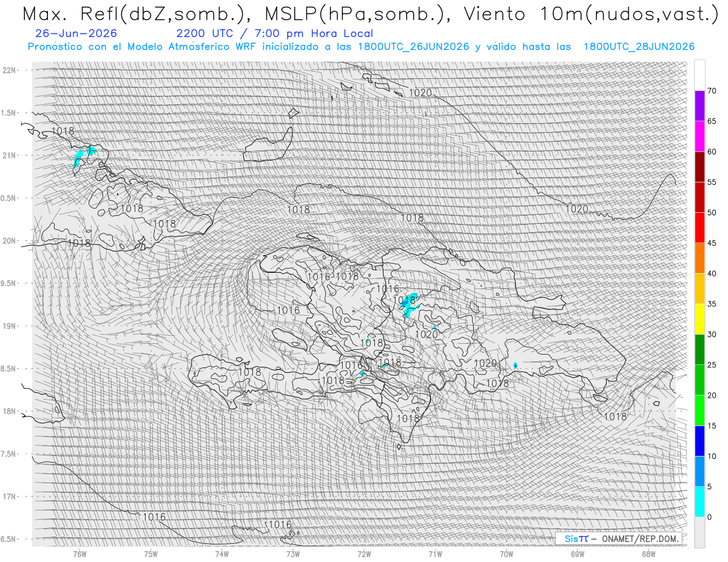
Task: Click the '17N' latitude label
Action: 9,497
